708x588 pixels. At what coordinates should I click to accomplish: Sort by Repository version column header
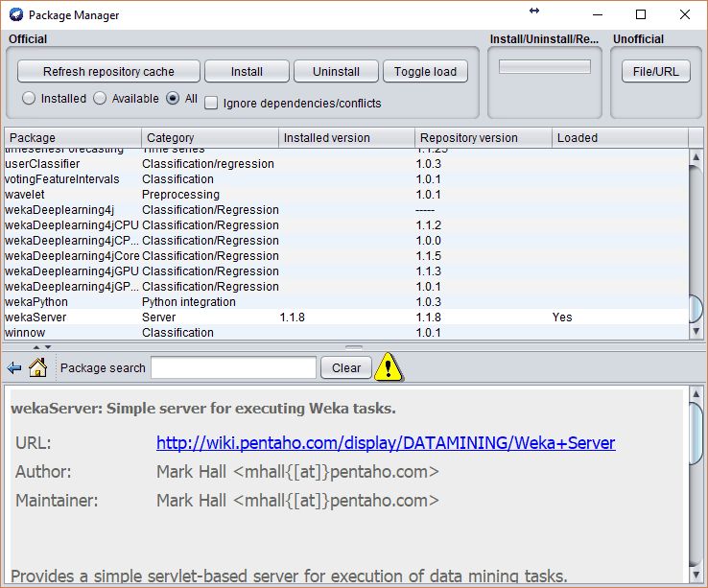click(x=484, y=138)
